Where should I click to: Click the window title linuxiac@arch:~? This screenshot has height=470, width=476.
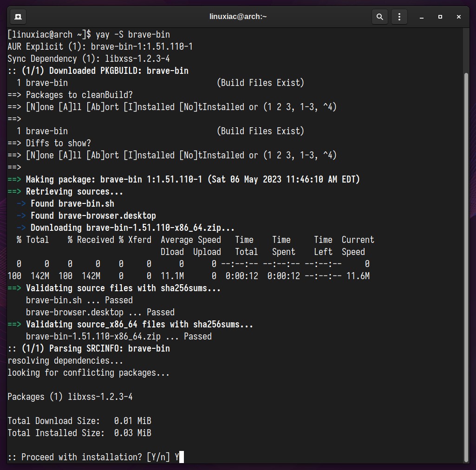point(238,16)
